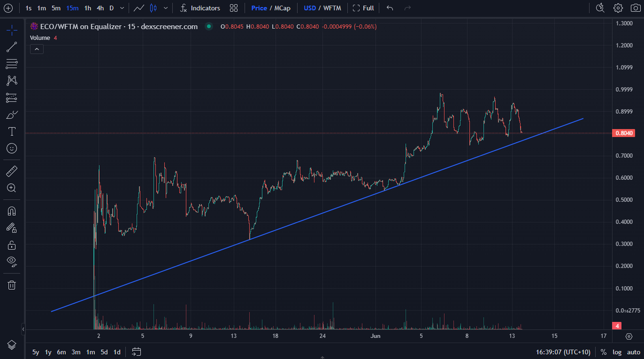
Task: Set date range to 5y
Action: click(x=35, y=352)
